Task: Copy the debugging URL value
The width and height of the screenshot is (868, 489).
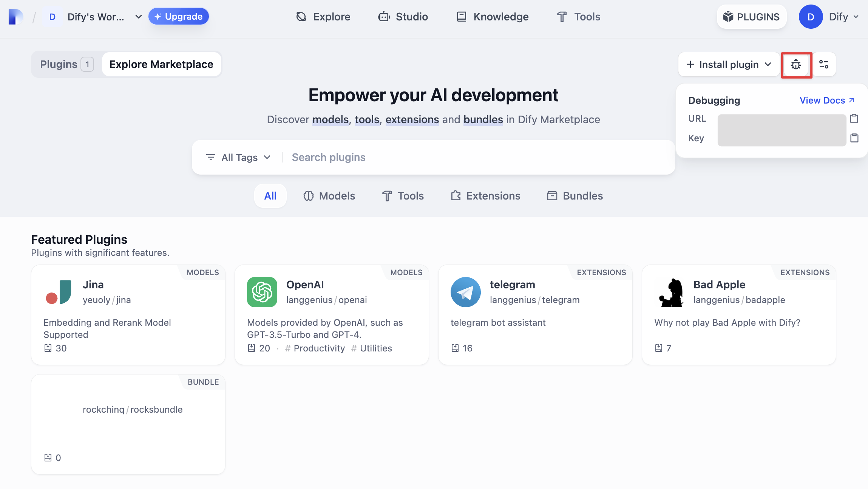Action: 854,119
